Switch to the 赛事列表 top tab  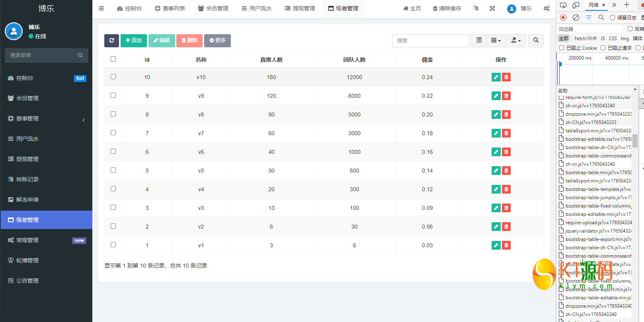click(x=170, y=8)
